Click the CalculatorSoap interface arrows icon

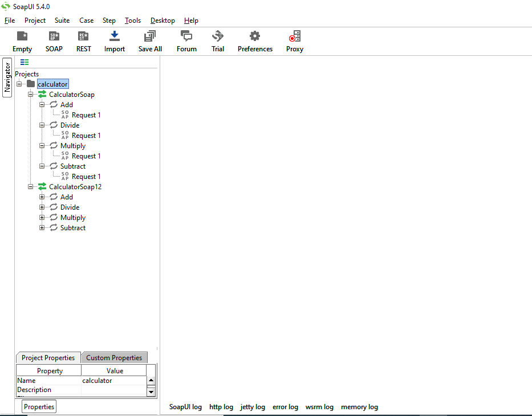pos(42,94)
